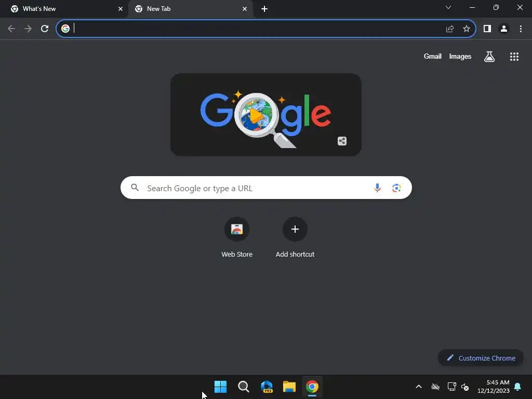Open the Gmail link
This screenshot has height=399, width=532.
click(433, 56)
